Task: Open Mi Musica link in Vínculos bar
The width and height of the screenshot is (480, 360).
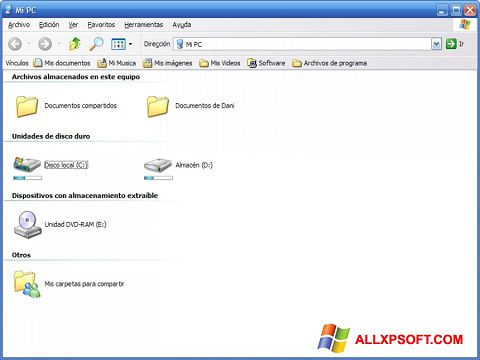Action: [x=117, y=63]
